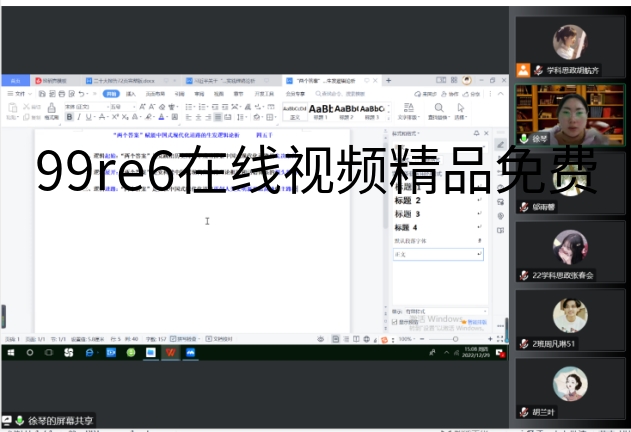Screen dimensions: 631x432
Task: Click the eye protection mode icon in status bar
Action: point(321,339)
